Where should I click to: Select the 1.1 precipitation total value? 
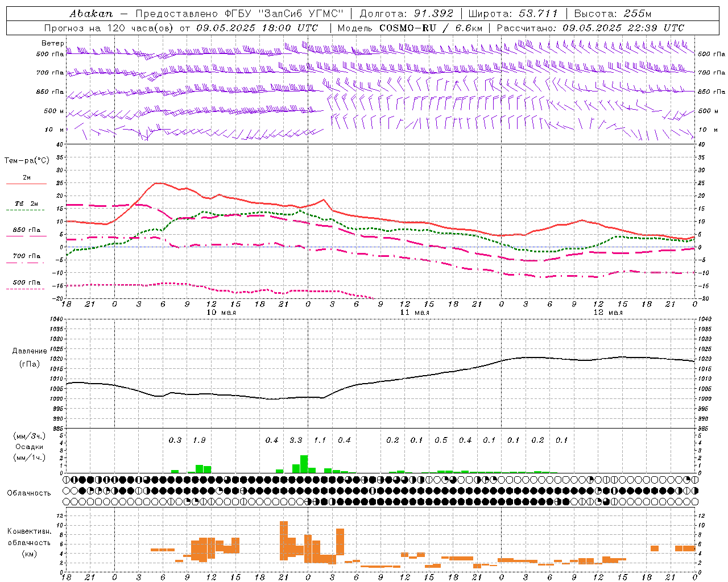(320, 440)
